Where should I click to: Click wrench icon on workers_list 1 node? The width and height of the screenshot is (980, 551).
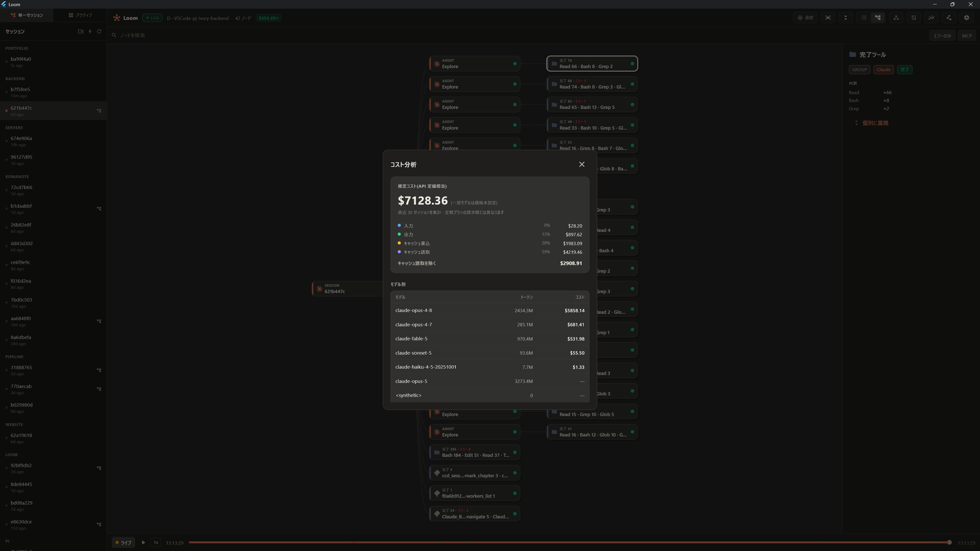437,494
